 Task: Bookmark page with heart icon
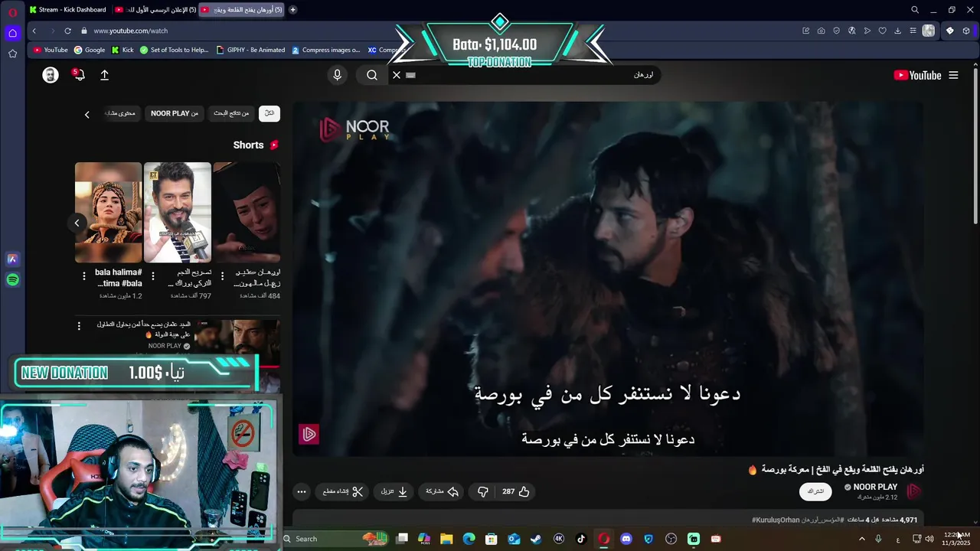coord(882,31)
